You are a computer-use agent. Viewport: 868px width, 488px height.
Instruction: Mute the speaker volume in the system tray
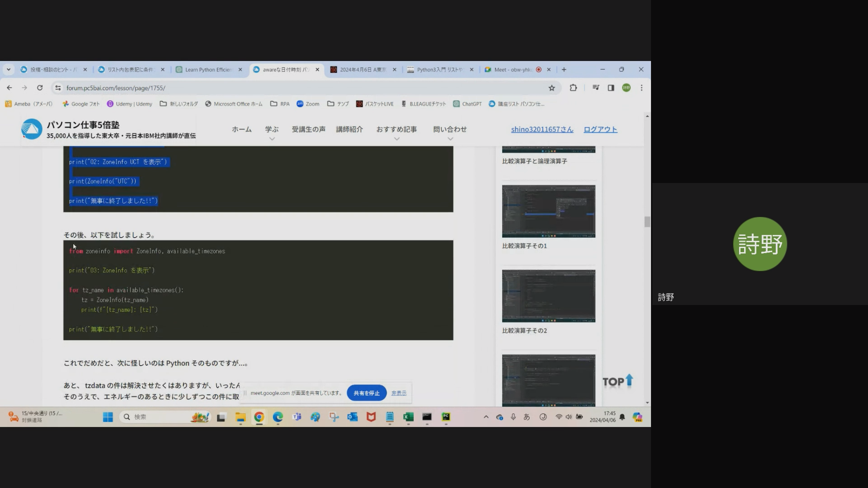point(569,417)
